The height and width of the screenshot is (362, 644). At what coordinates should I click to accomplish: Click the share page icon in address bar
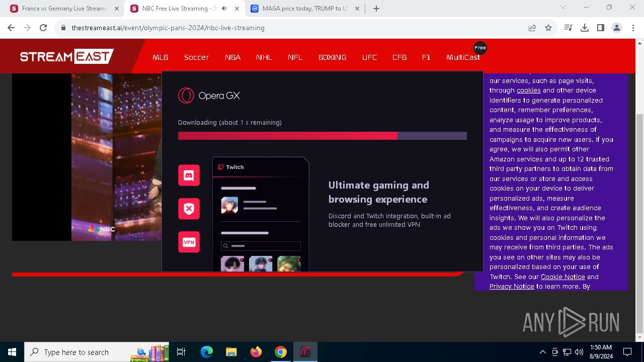pyautogui.click(x=532, y=28)
